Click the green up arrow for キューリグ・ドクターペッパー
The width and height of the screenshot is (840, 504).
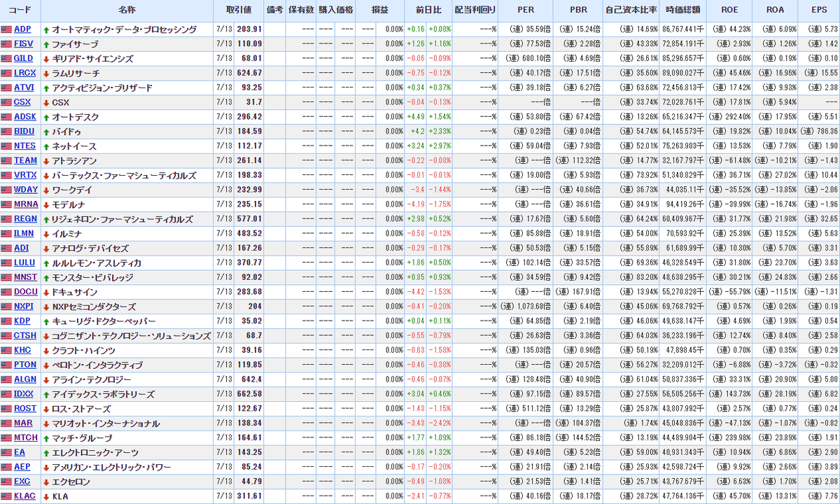[46, 321]
